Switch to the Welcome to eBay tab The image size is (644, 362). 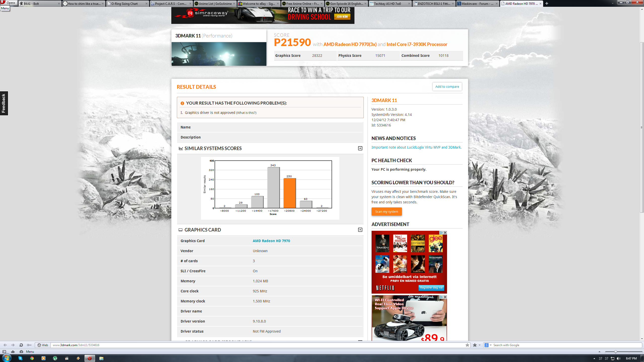coord(259,4)
